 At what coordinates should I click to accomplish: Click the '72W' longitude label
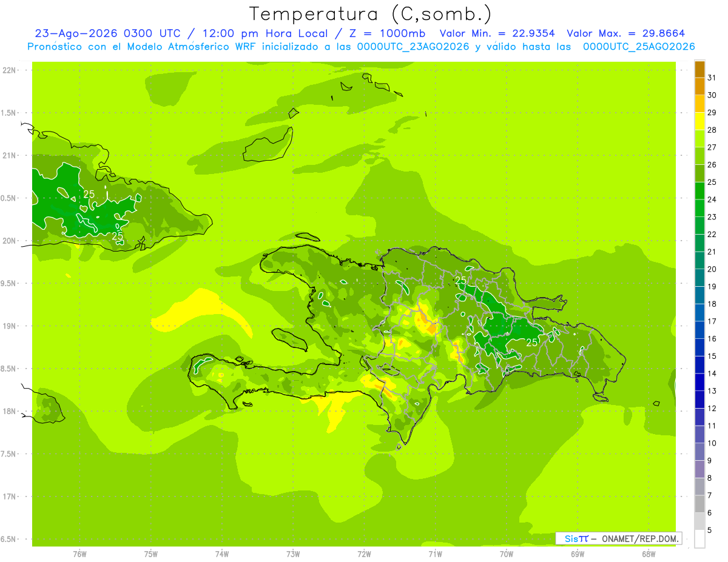[x=364, y=554]
